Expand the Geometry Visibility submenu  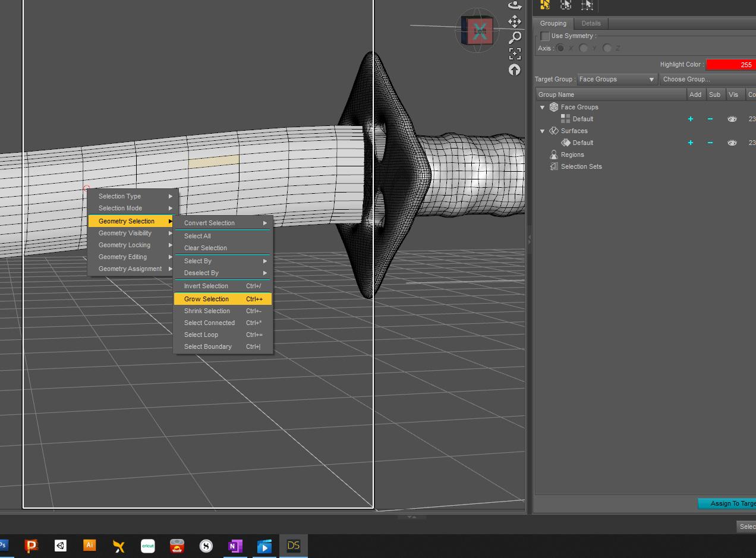point(131,233)
